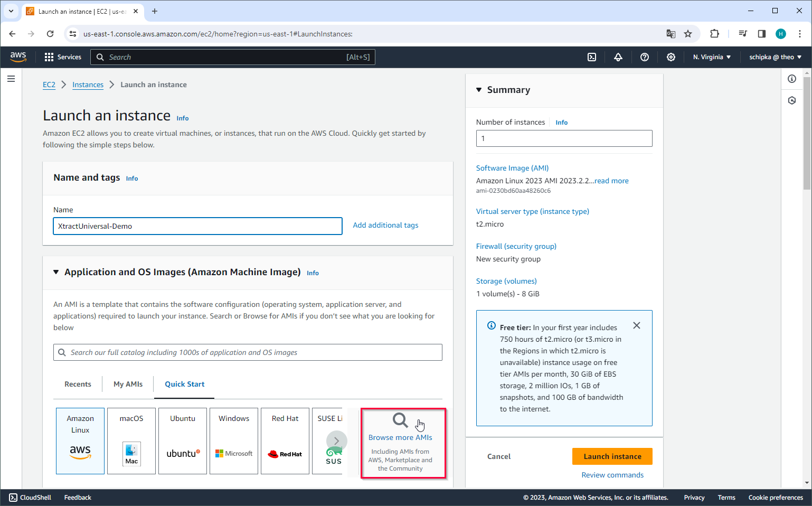
Task: Go to EC2 breadcrumb
Action: [x=49, y=85]
